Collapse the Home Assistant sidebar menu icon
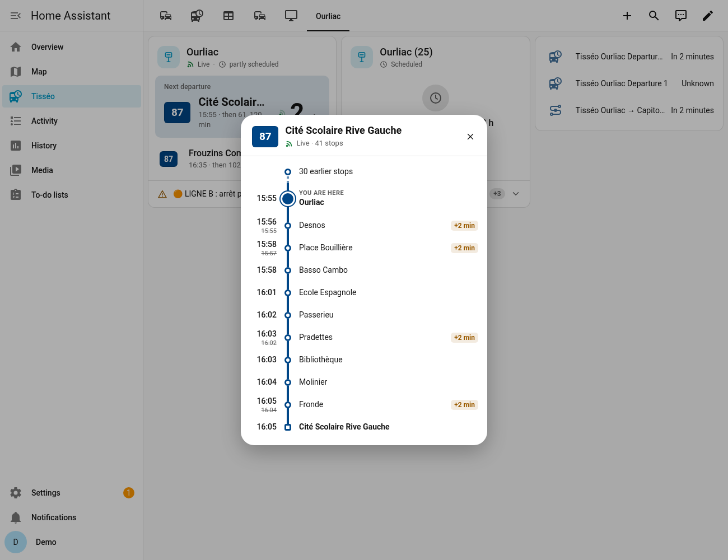The height and width of the screenshot is (560, 728). click(x=16, y=16)
